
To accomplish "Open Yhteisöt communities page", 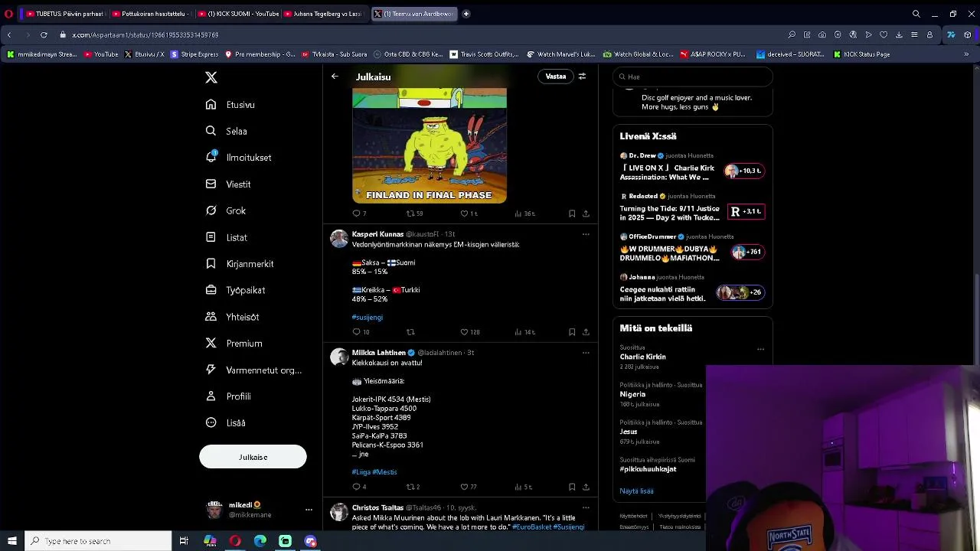I will click(x=232, y=317).
